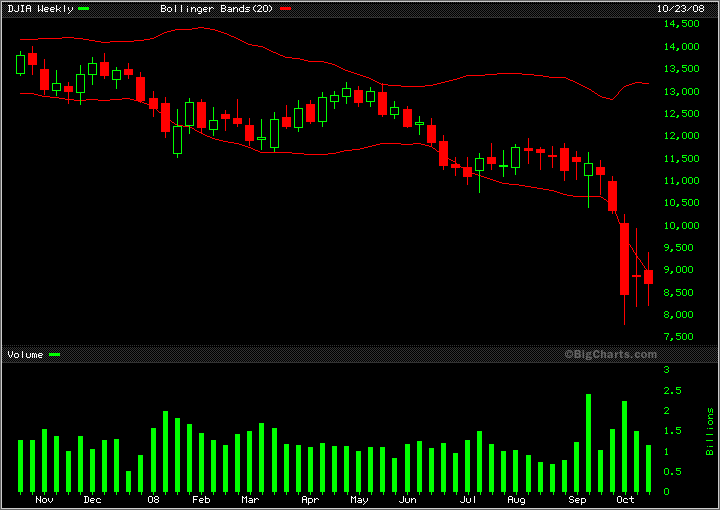Select the Nov month label
Viewport: 720px width, 510px height.
[x=44, y=499]
